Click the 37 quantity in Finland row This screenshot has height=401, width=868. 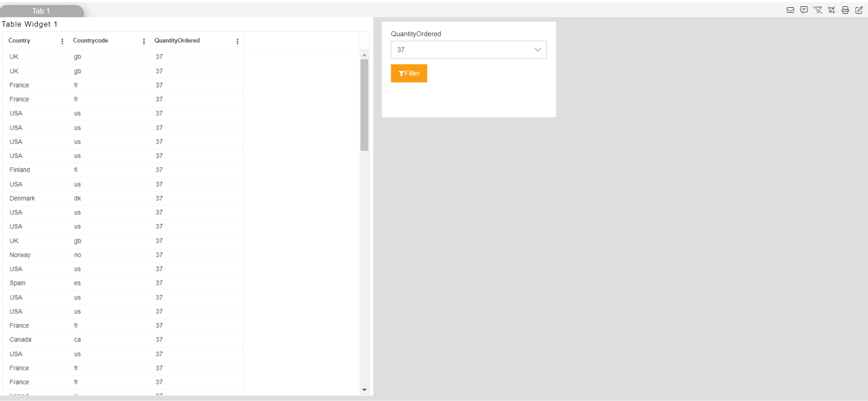point(159,170)
